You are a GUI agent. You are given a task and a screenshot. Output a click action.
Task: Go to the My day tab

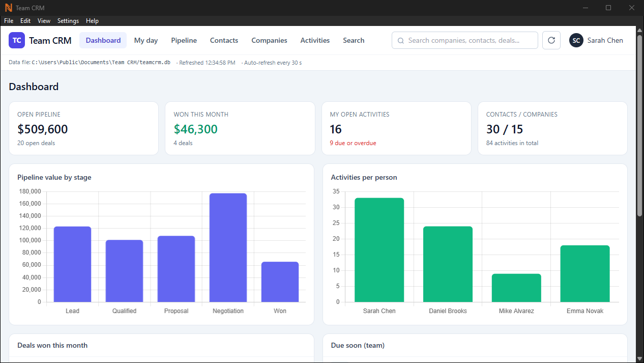146,40
